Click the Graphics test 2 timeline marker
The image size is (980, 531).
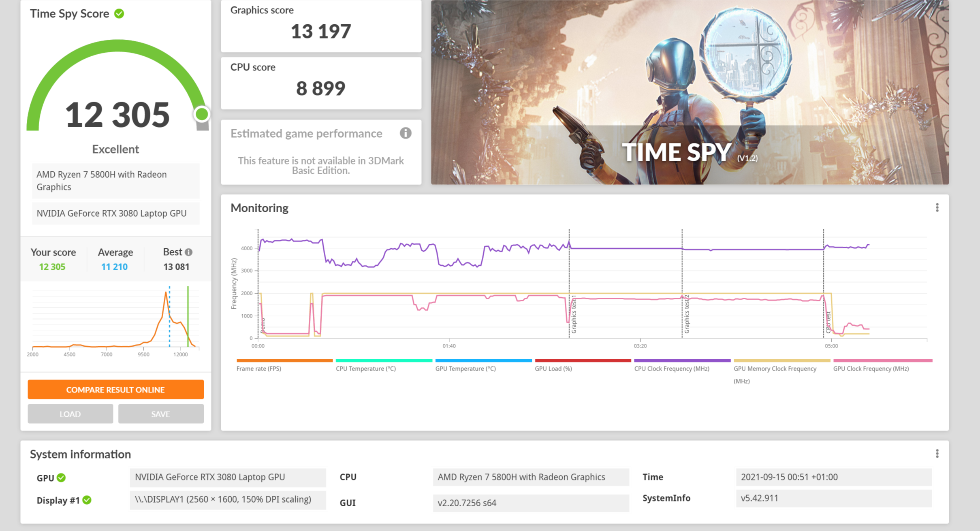coord(686,314)
